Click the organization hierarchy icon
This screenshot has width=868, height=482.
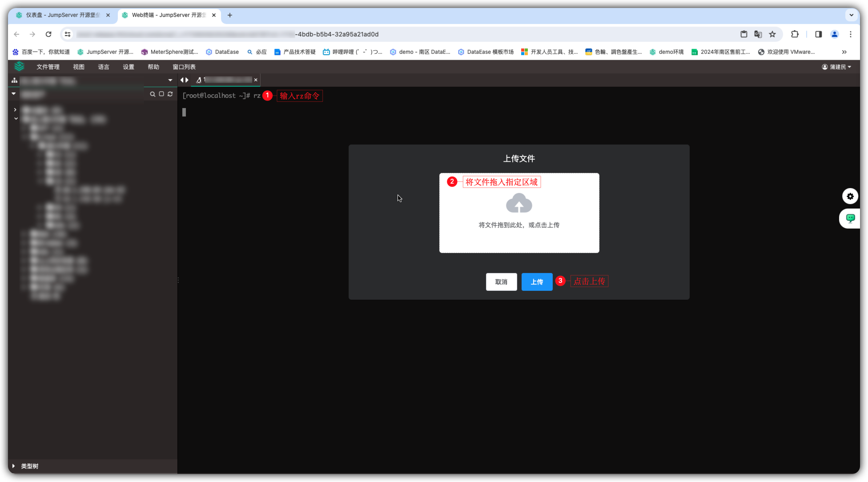(x=15, y=80)
